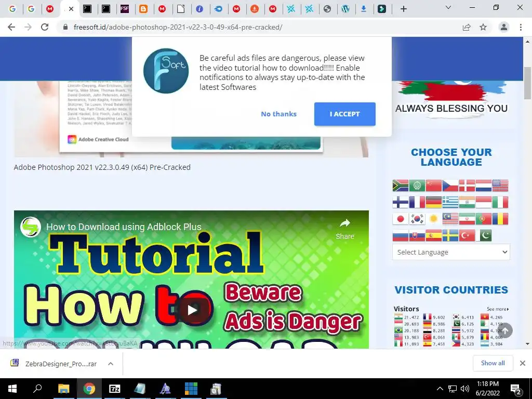The width and height of the screenshot is (532, 399).
Task: Open the Select Language dropdown
Action: coord(451,252)
